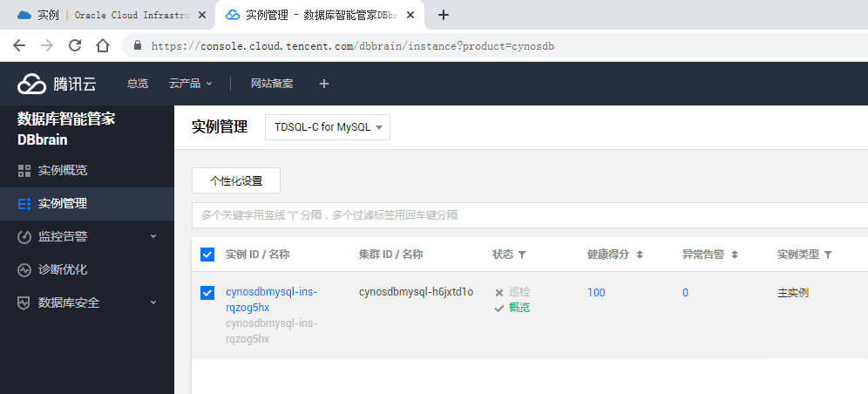Open the TDSQL-C for MySQL dropdown
The height and width of the screenshot is (394, 868).
click(328, 127)
